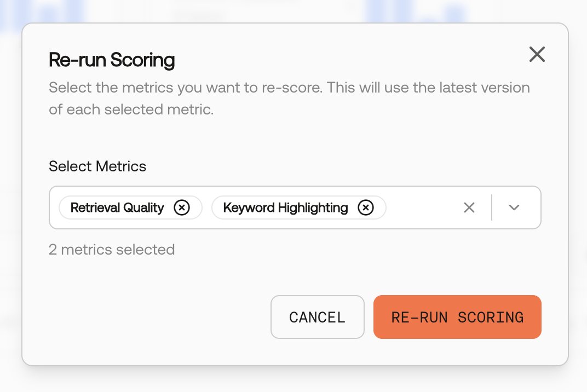Viewport: 587px width, 392px height.
Task: Click the divider beside the dropdown chevron
Action: [492, 207]
